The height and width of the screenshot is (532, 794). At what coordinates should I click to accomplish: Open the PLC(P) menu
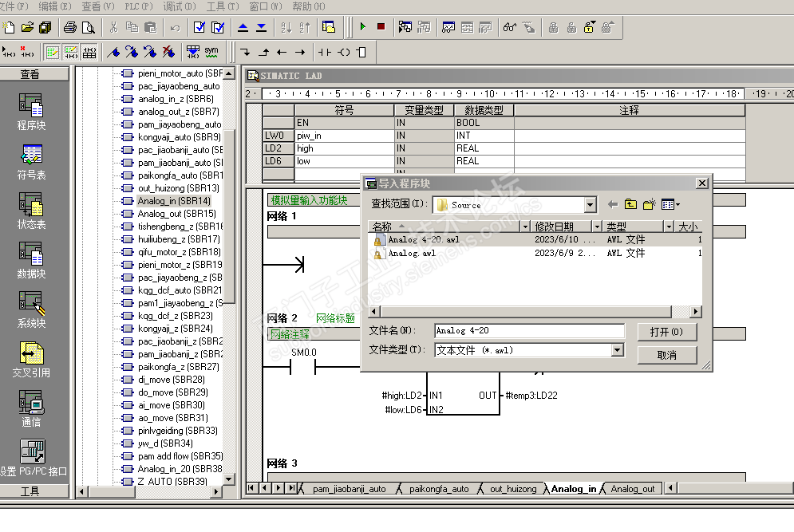[138, 6]
